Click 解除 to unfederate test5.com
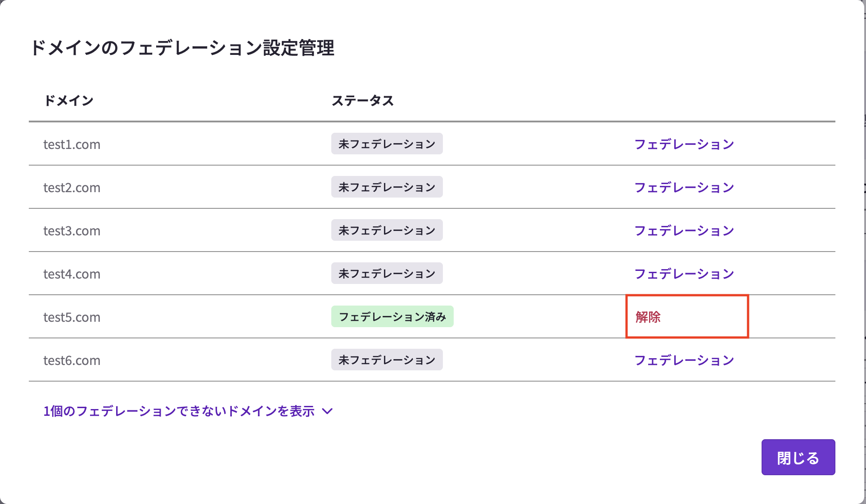 647,317
